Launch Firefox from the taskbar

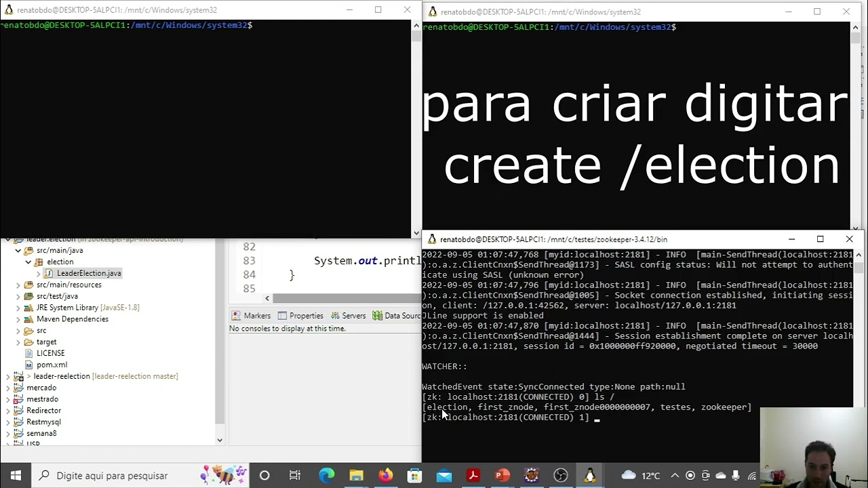(x=385, y=476)
